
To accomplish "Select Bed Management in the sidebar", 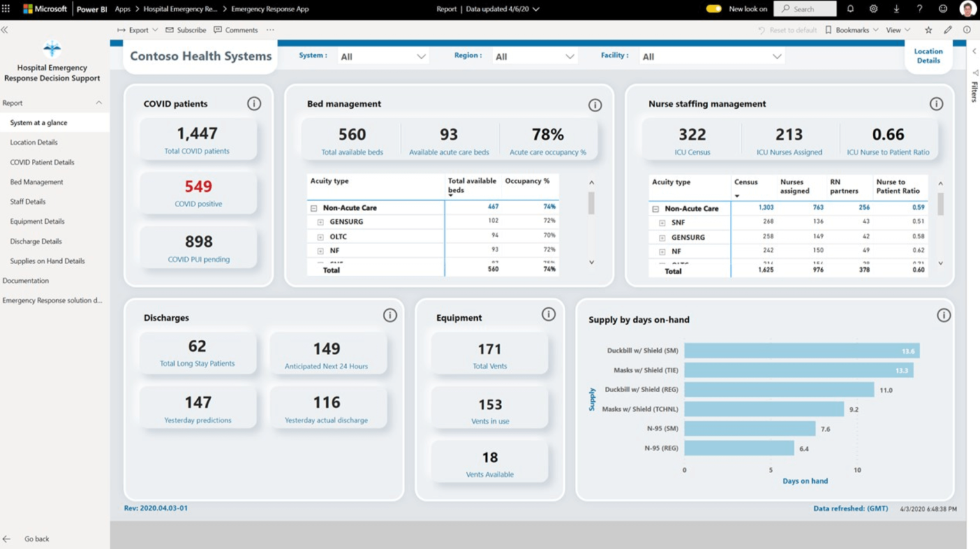I will pos(37,182).
